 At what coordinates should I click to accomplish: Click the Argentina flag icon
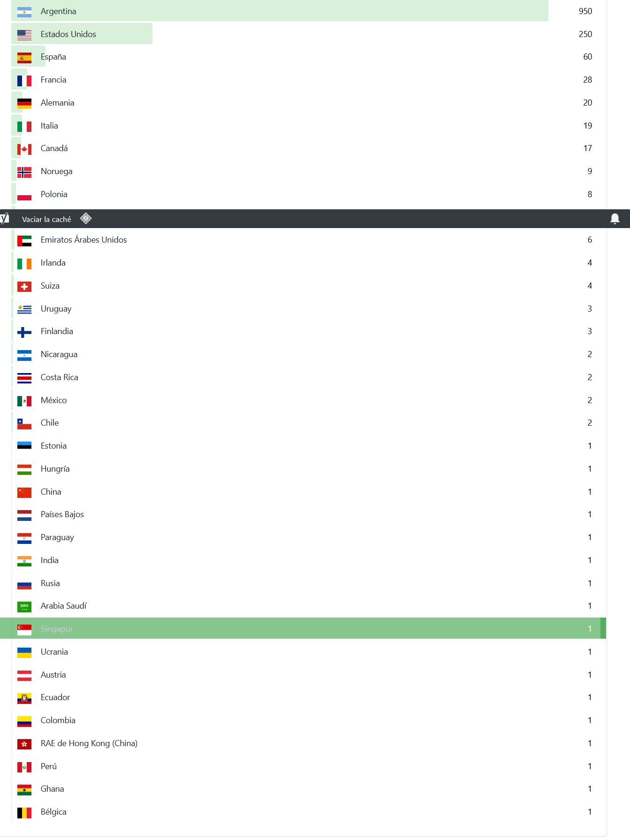coord(24,12)
